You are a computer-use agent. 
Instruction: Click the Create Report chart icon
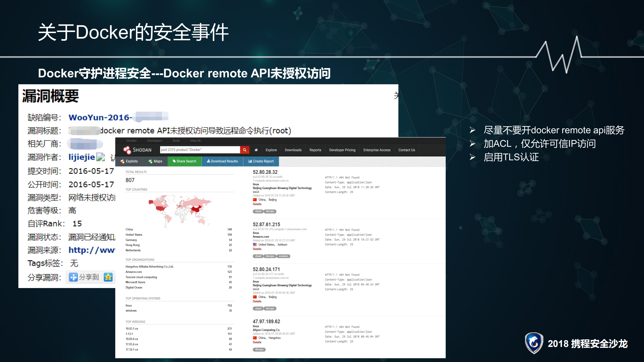[x=251, y=161]
